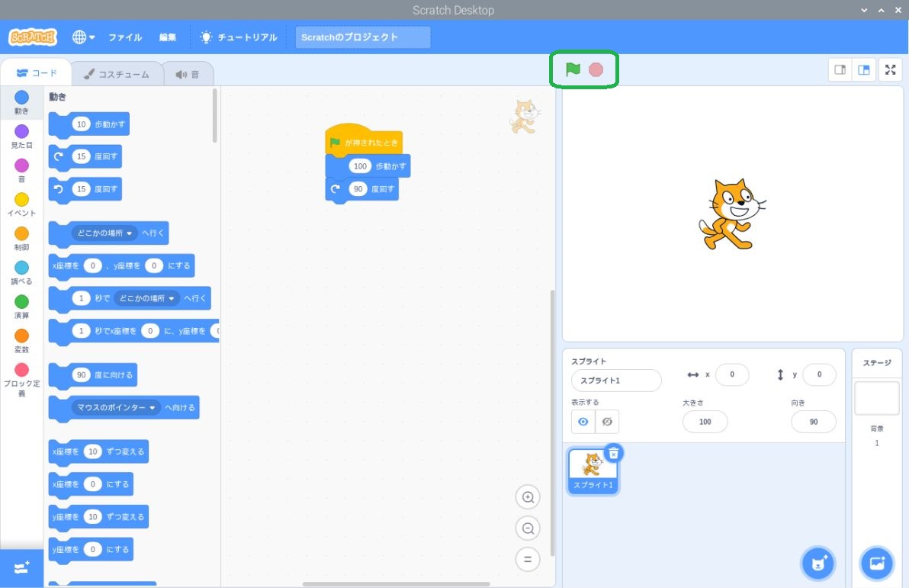Reset workspace zoom with equals button

point(528,560)
